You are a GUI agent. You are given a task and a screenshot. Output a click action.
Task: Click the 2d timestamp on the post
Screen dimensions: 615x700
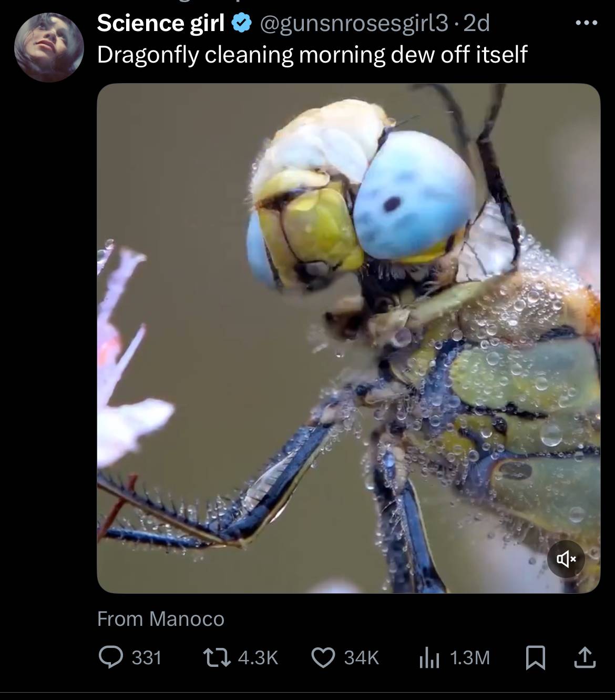(477, 23)
